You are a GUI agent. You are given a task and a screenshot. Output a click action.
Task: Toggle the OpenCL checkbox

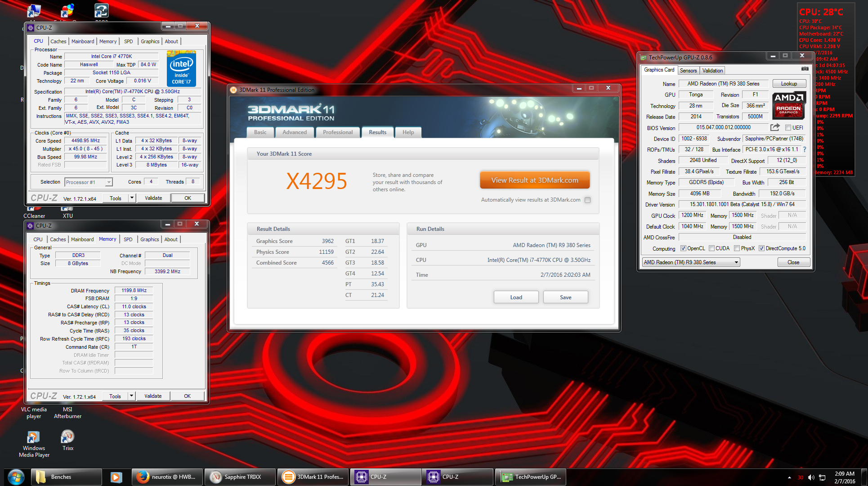(x=683, y=248)
